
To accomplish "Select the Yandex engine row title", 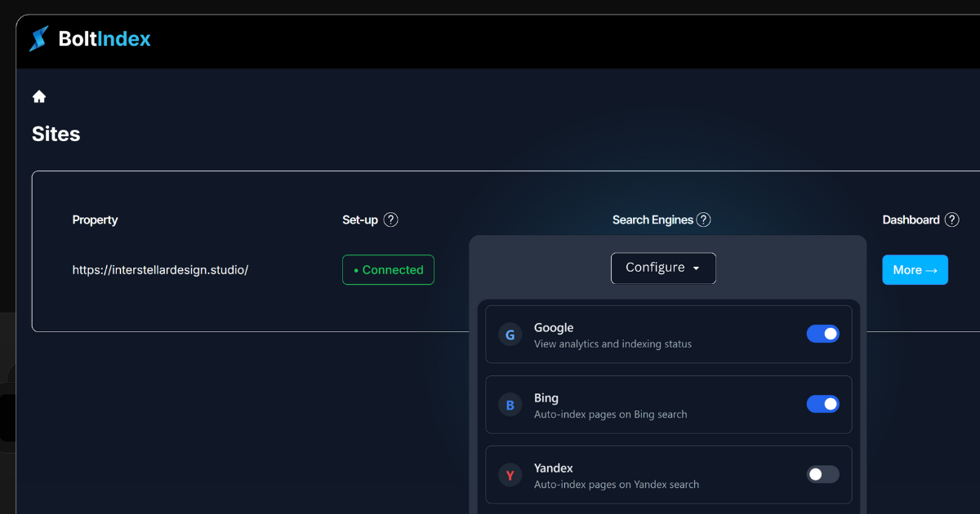I will (x=554, y=468).
